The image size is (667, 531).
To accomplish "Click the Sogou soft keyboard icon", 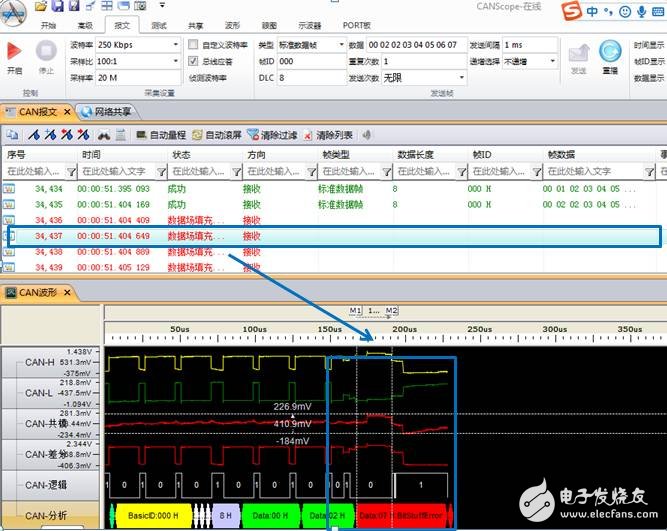I will coord(658,11).
